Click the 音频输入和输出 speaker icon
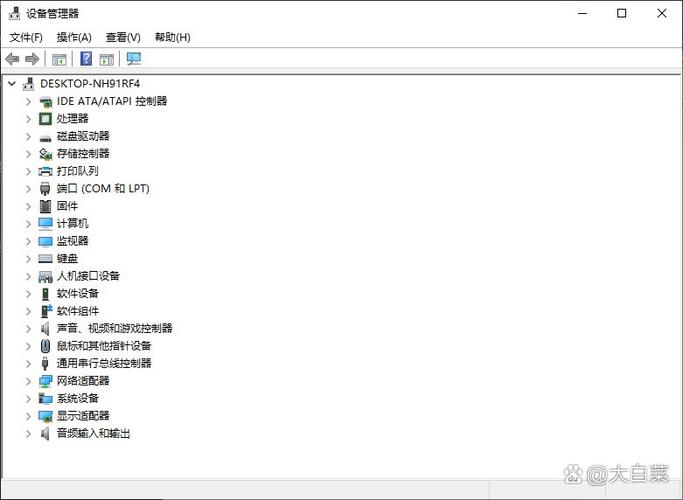 point(45,434)
